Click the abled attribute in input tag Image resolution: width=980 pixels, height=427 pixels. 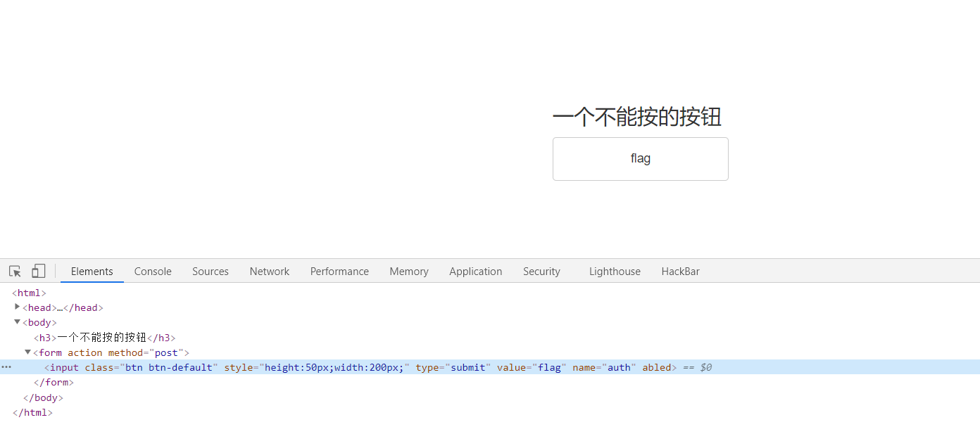tap(657, 367)
